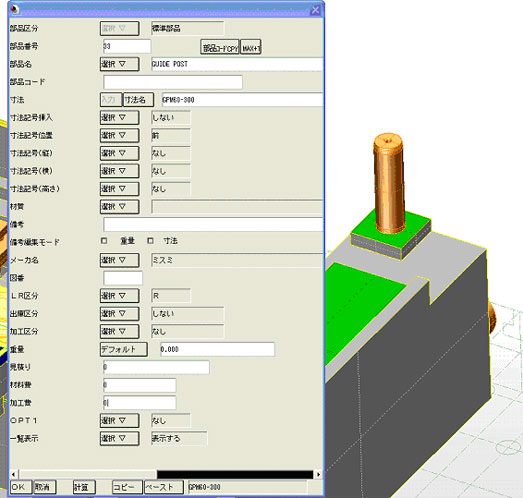Click the OK button
The width and height of the screenshot is (523, 498).
point(21,487)
